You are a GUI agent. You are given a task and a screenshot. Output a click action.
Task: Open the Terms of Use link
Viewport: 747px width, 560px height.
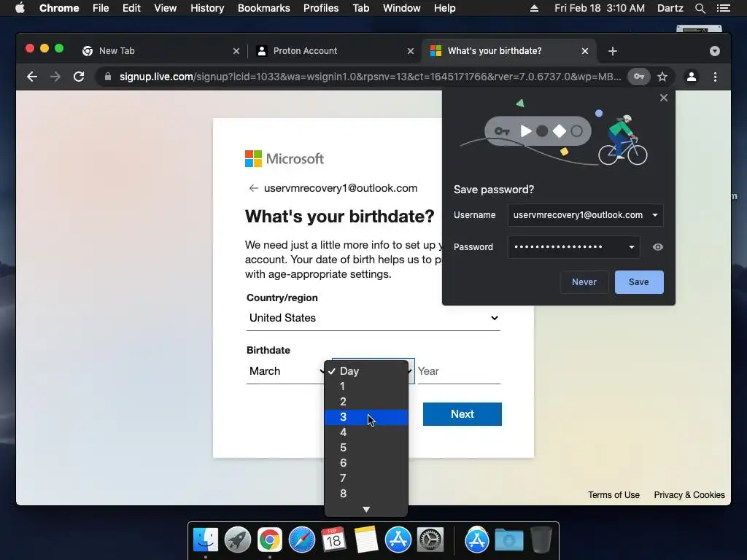(614, 495)
